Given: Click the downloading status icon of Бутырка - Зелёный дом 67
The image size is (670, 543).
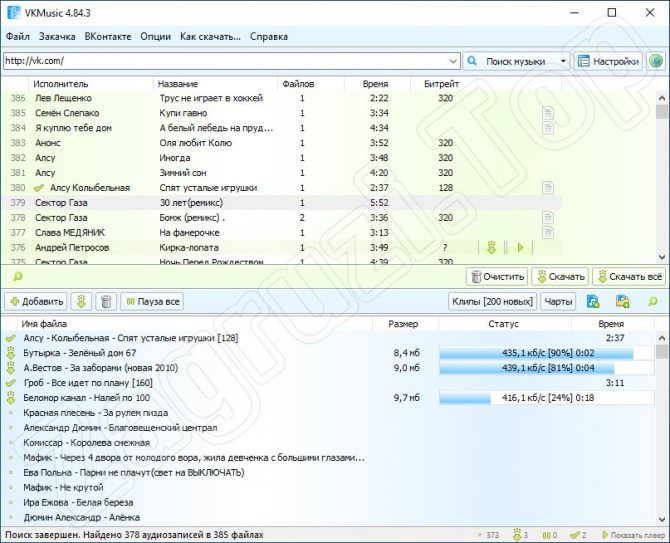Looking at the screenshot, I should (11, 353).
